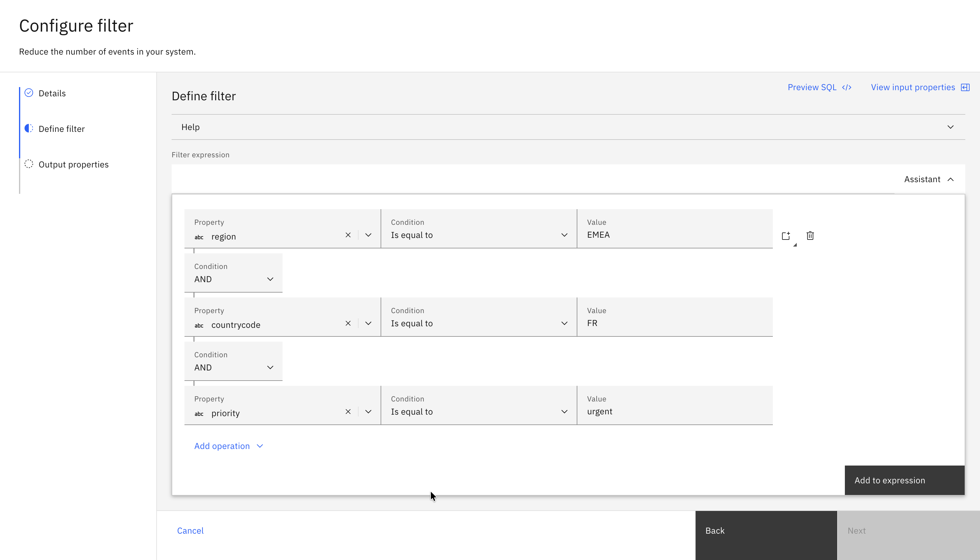This screenshot has height=560, width=980.
Task: Click the add group icon beside the region row
Action: tap(786, 236)
